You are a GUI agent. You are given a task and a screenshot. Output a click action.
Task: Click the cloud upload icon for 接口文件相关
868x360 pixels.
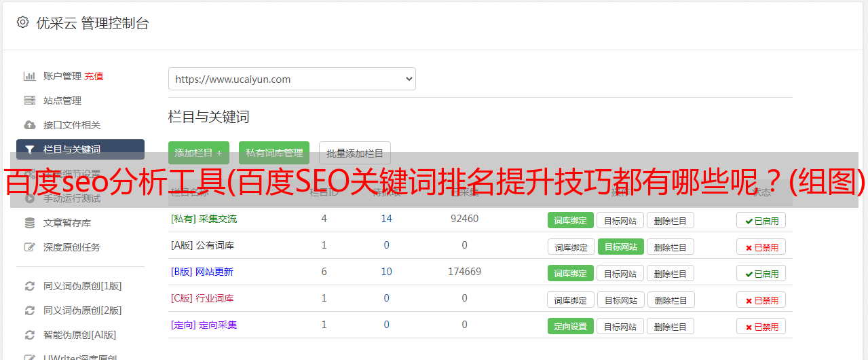(x=30, y=125)
